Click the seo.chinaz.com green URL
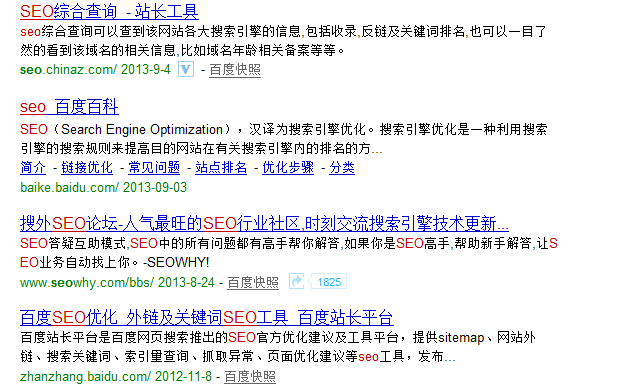Image resolution: width=625 pixels, height=388 pixels. [x=68, y=69]
